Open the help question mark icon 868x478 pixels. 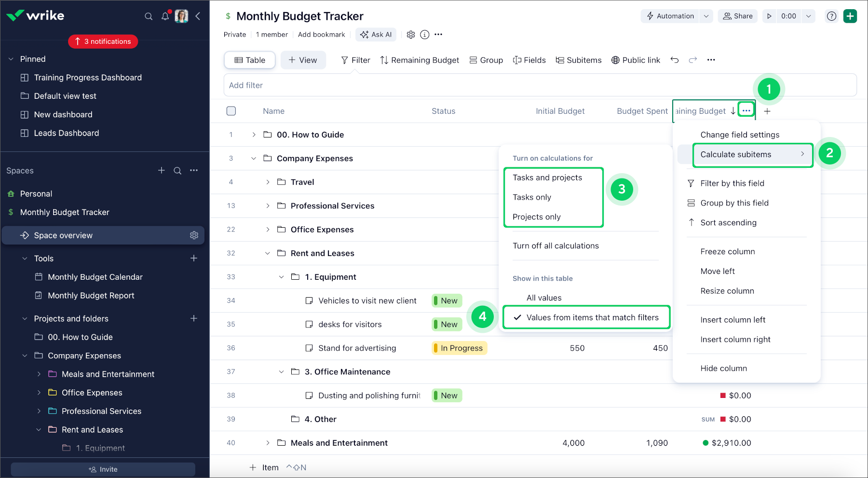831,16
